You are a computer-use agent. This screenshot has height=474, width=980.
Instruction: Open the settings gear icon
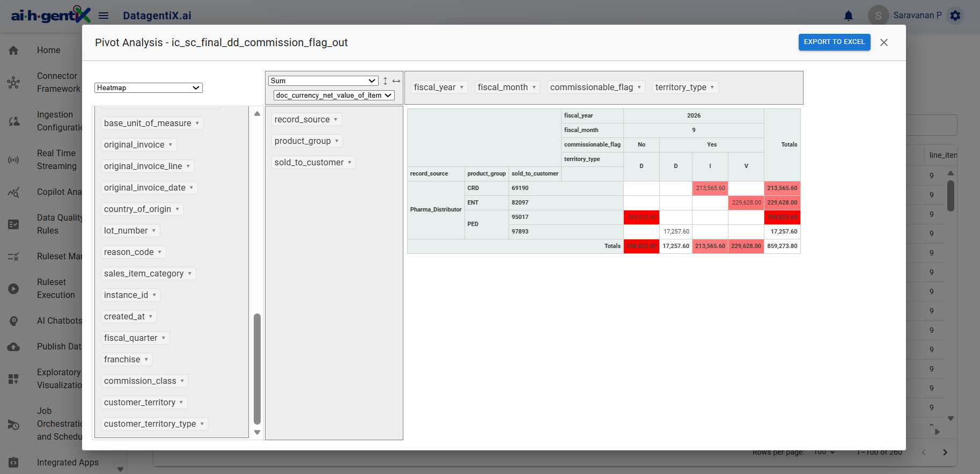[955, 16]
